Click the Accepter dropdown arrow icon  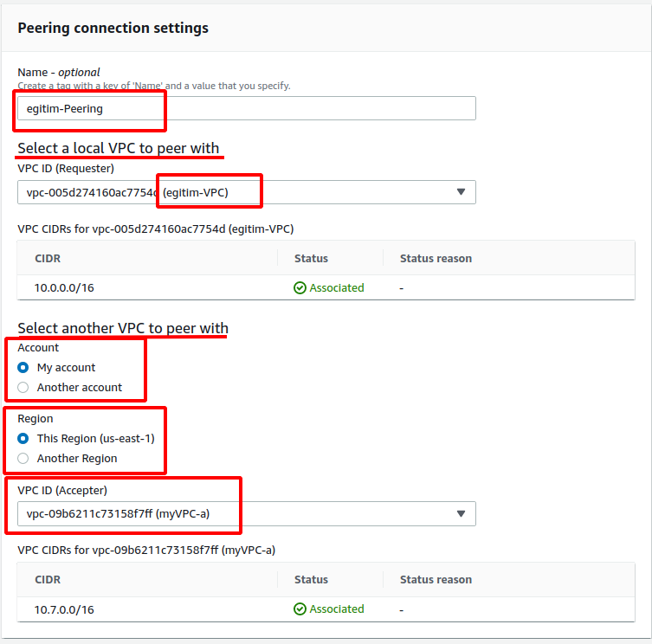(x=461, y=513)
